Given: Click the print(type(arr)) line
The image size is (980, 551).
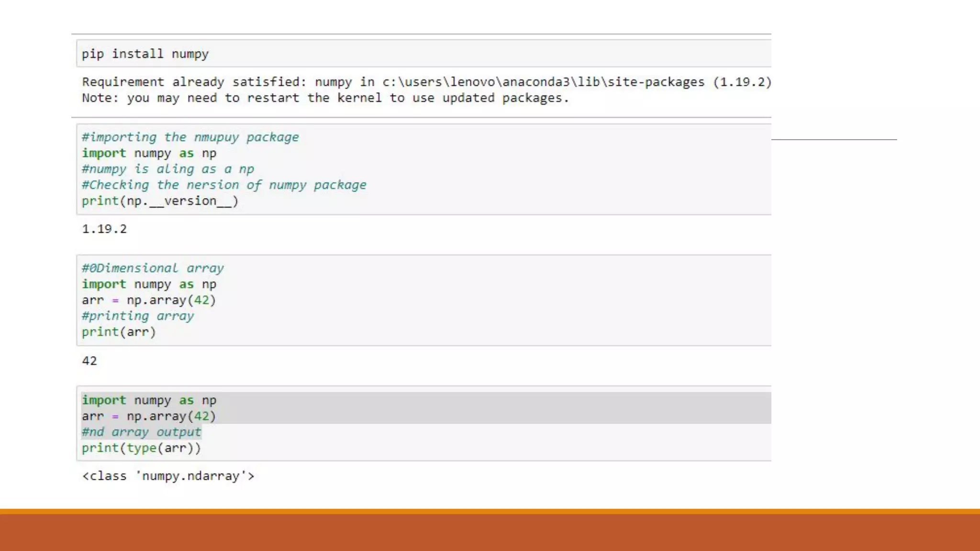Looking at the screenshot, I should 141,448.
